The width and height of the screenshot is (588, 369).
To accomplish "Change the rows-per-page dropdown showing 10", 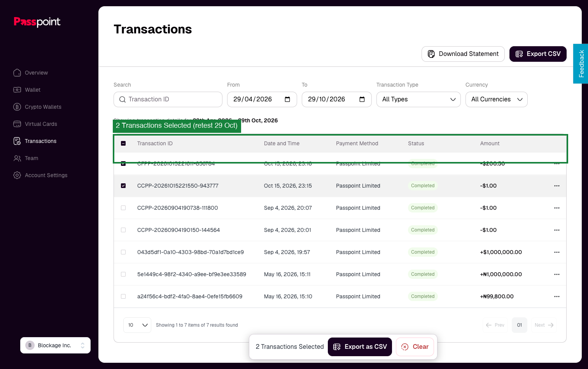I will tap(137, 325).
